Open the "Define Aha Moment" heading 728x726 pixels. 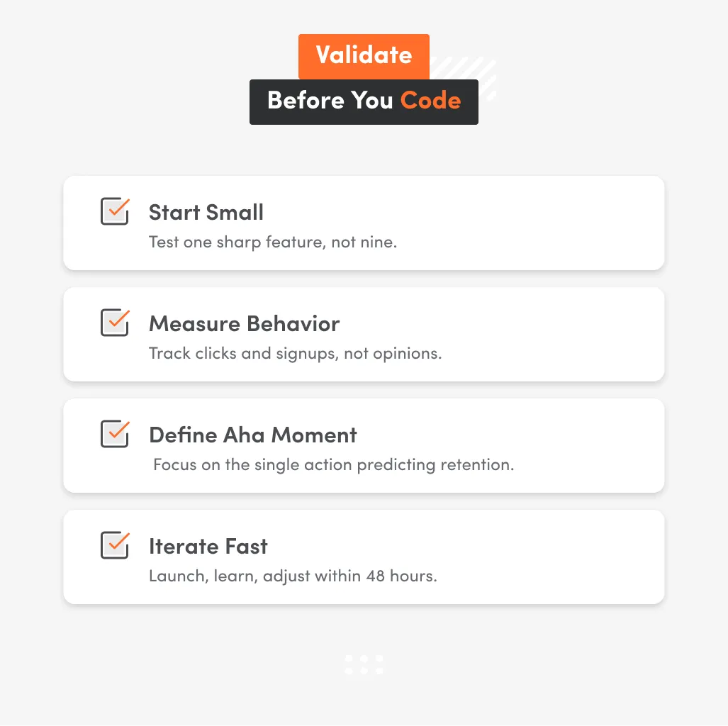pyautogui.click(x=252, y=435)
